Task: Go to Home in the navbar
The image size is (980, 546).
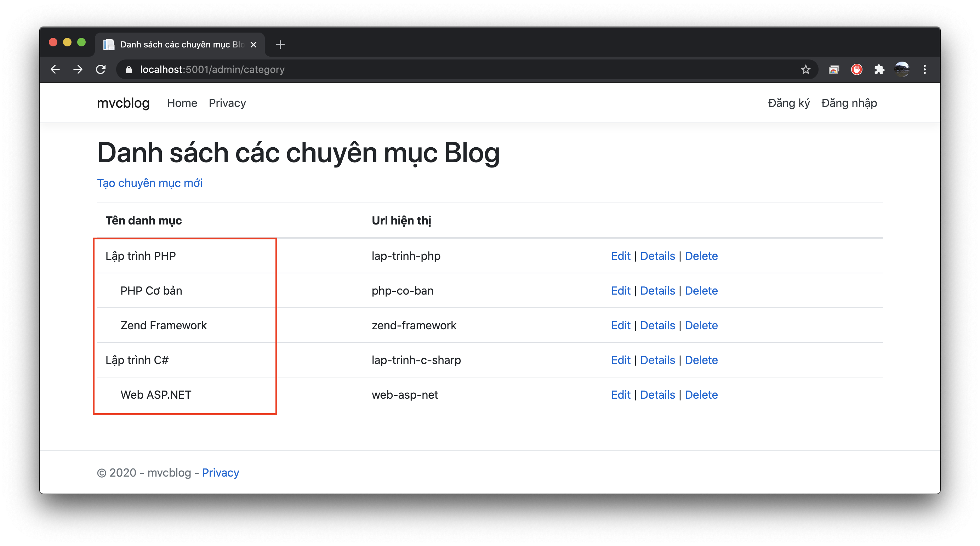Action: click(182, 103)
